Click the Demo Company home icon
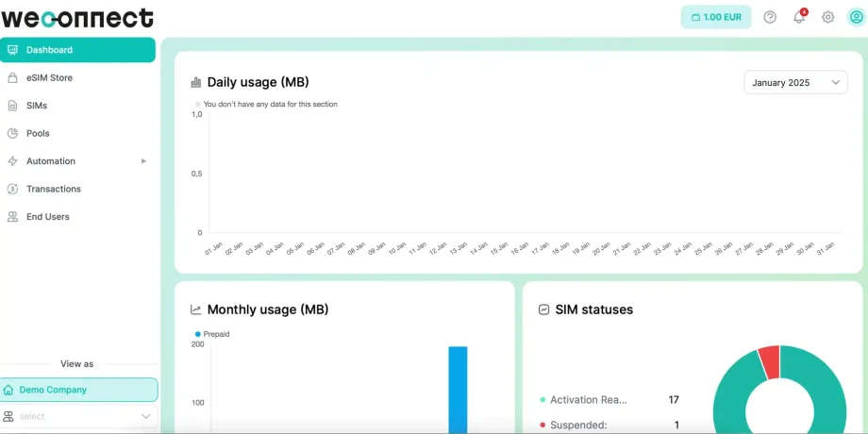The width and height of the screenshot is (868, 434). (8, 390)
